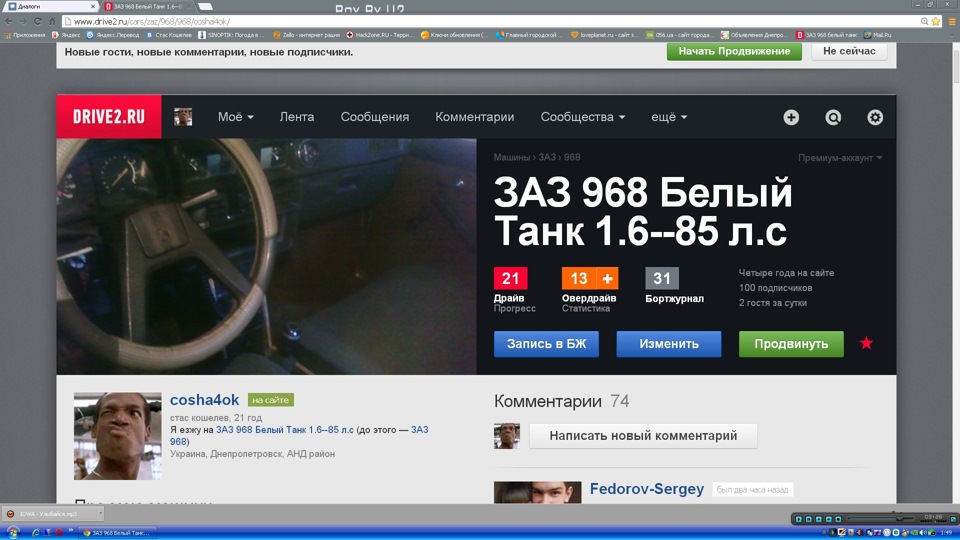This screenshot has width=960, height=540.
Task: Launch Internet Explorer from quick launch
Action: coord(36,533)
